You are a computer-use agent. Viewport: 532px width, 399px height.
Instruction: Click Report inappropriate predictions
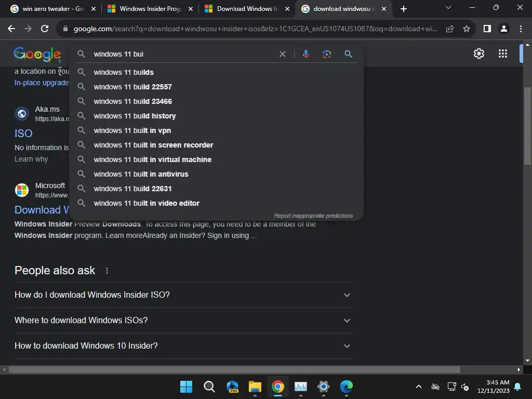click(x=313, y=216)
